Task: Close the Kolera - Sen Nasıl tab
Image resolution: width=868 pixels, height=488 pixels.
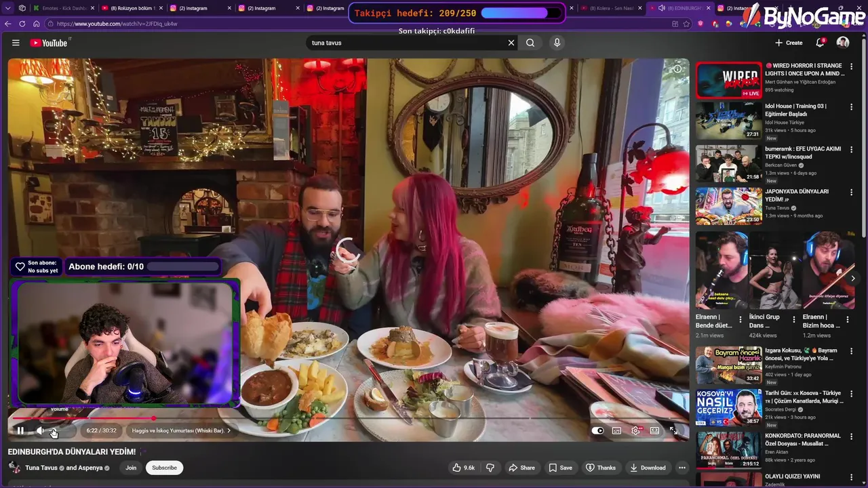Action: point(639,8)
